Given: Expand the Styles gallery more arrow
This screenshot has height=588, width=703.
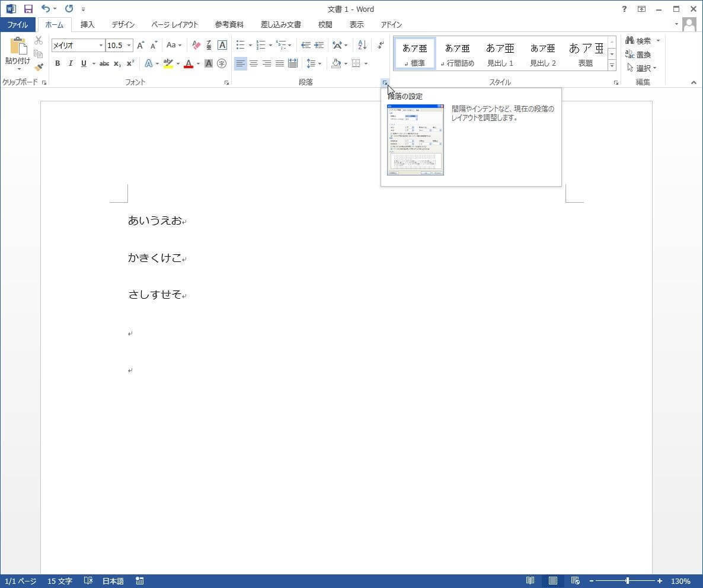Looking at the screenshot, I should [612, 65].
